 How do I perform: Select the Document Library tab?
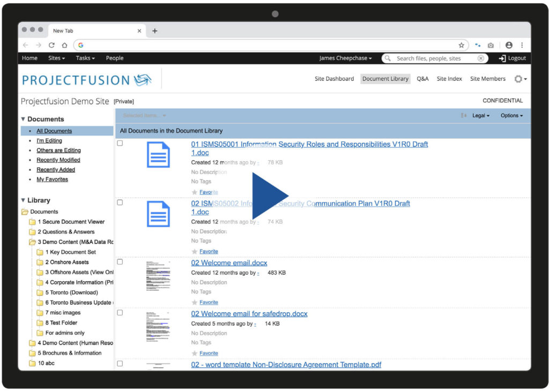(385, 79)
